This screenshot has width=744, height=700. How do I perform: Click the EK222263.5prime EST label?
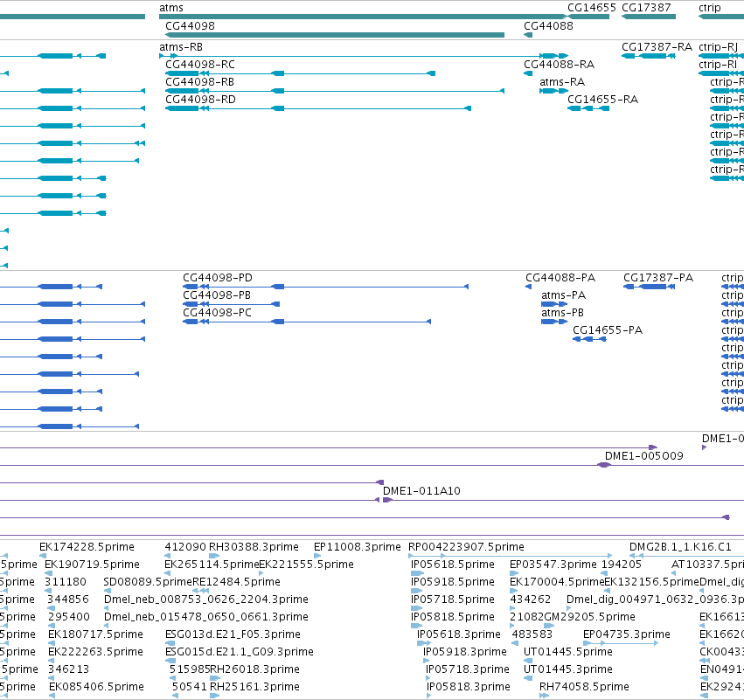point(95,652)
